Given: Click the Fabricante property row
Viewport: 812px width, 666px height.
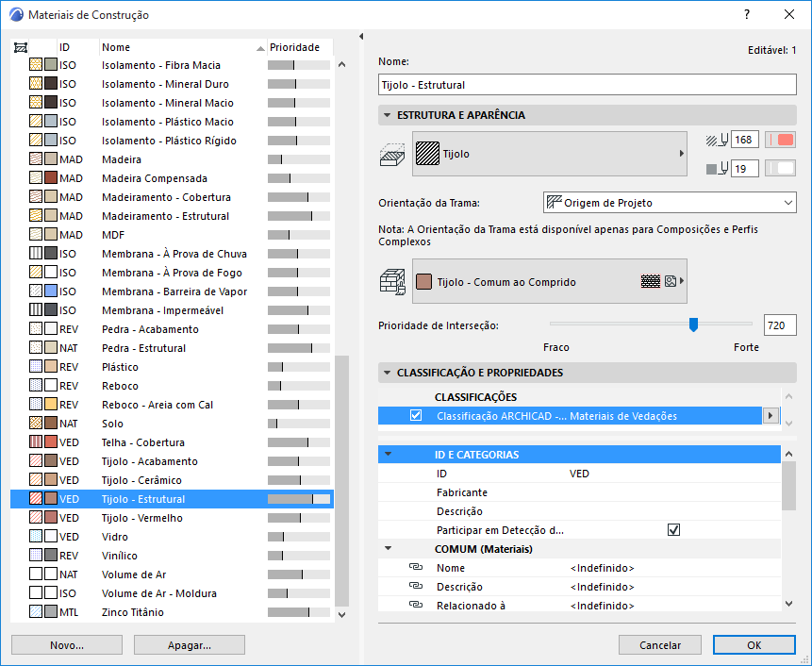Looking at the screenshot, I should pos(579,492).
